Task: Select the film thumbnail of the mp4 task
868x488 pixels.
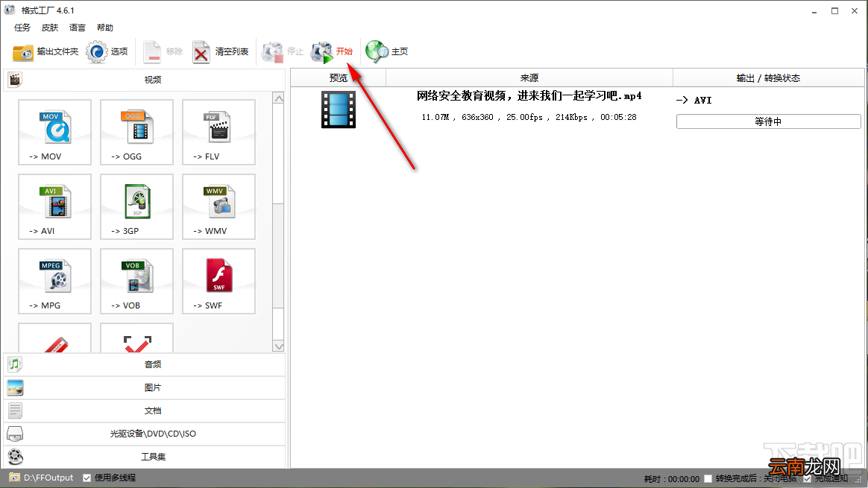Action: (339, 110)
